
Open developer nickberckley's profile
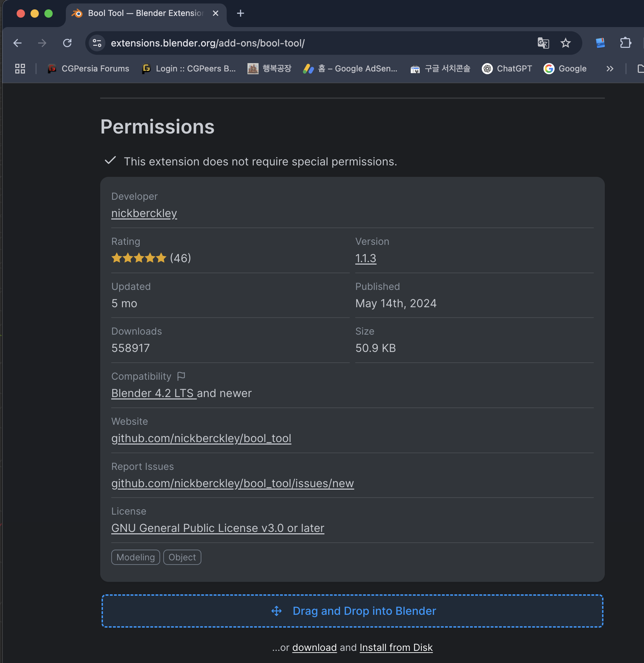click(144, 213)
